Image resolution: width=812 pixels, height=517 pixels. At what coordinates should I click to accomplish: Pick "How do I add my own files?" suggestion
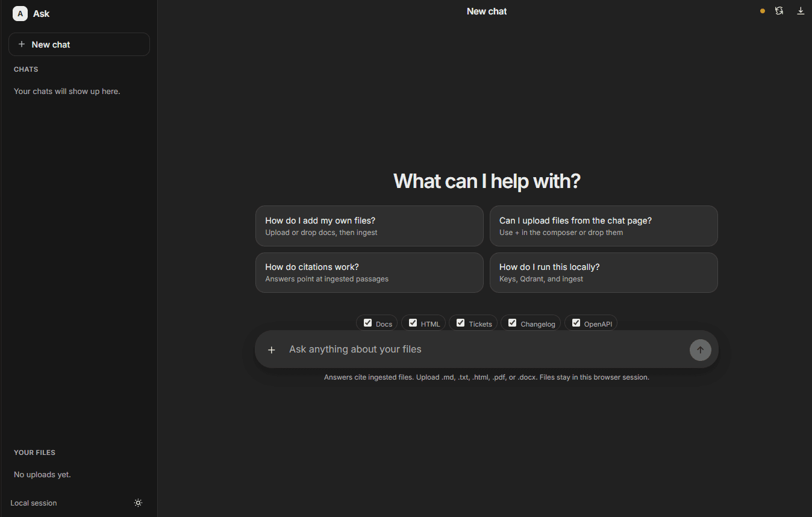[x=369, y=226]
